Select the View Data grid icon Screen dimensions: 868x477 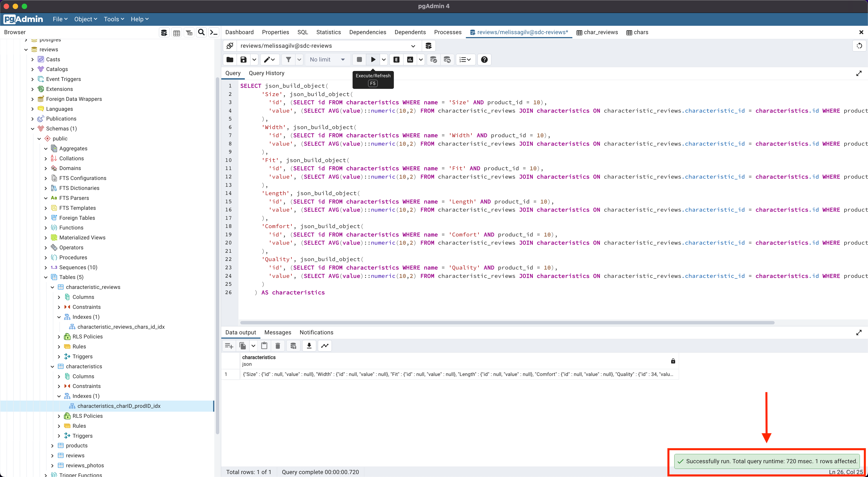tap(177, 32)
